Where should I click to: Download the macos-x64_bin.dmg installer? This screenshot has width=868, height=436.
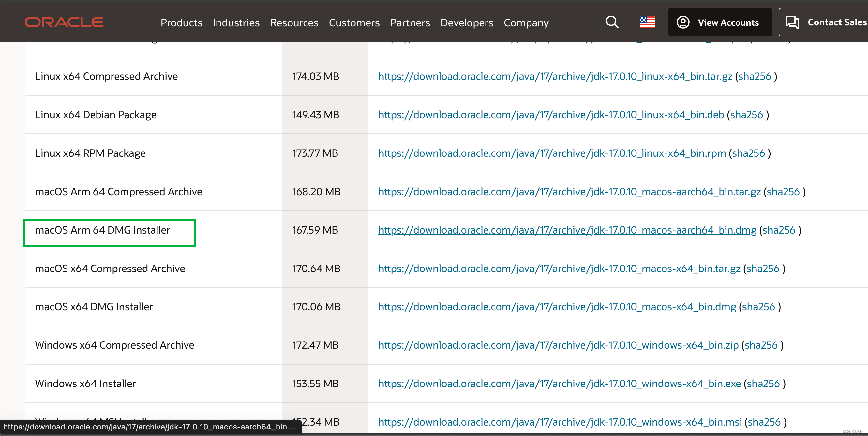(557, 307)
